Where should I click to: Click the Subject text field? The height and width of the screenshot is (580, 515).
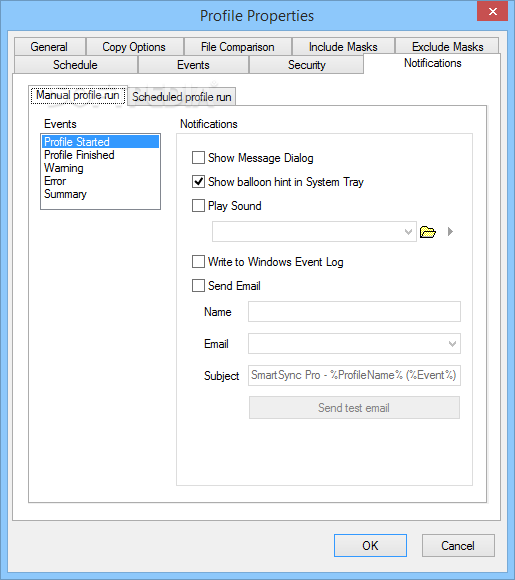click(354, 375)
